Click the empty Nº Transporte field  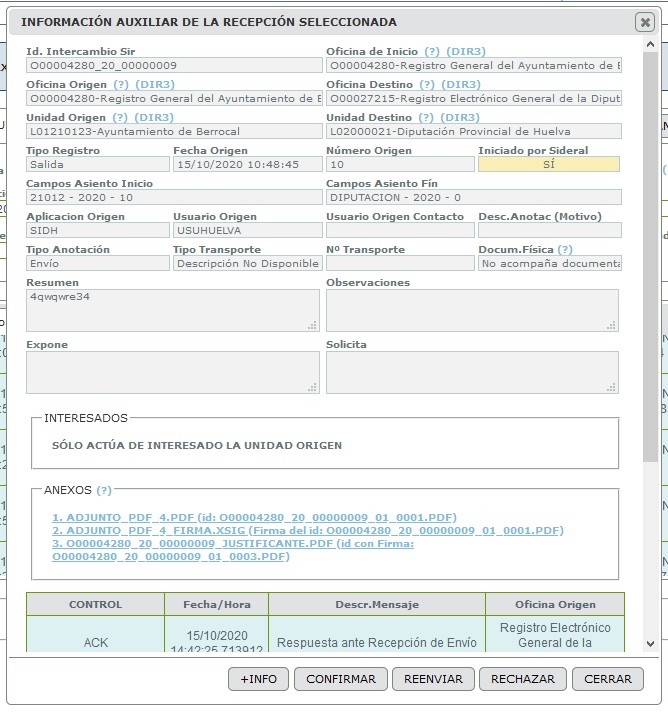click(x=400, y=264)
